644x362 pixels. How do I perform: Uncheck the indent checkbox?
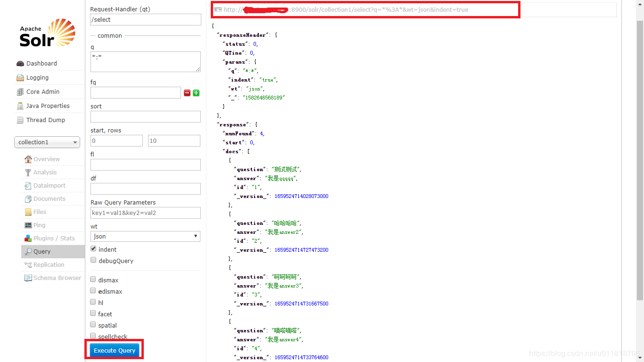[93, 249]
